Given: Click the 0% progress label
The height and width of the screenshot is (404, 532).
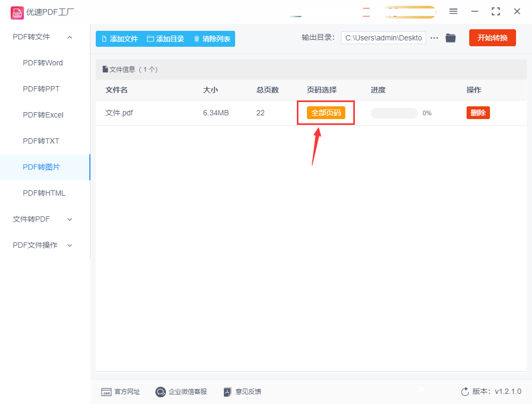Looking at the screenshot, I should coord(427,113).
